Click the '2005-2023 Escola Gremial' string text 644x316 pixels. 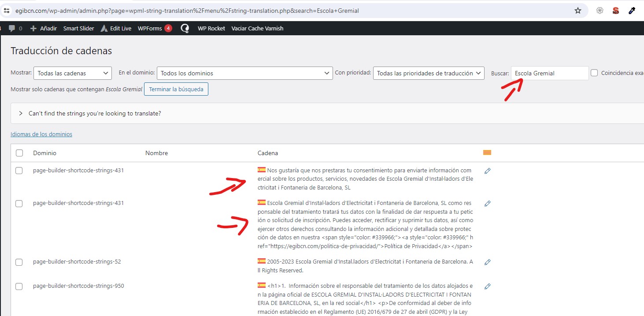366,266
